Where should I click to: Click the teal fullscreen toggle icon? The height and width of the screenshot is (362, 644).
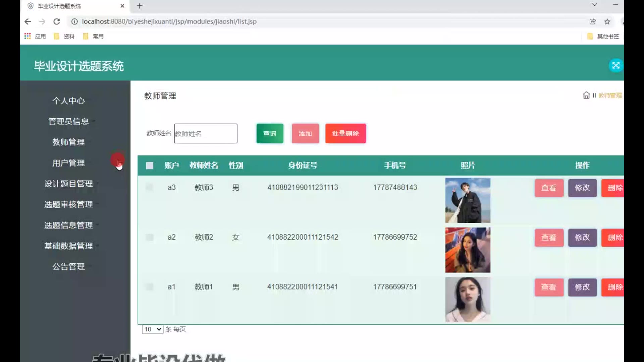pyautogui.click(x=615, y=65)
